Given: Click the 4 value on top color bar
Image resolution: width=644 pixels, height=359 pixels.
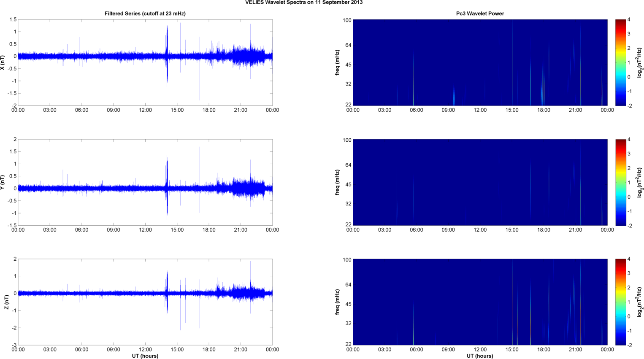Looking at the screenshot, I should pyautogui.click(x=629, y=20).
